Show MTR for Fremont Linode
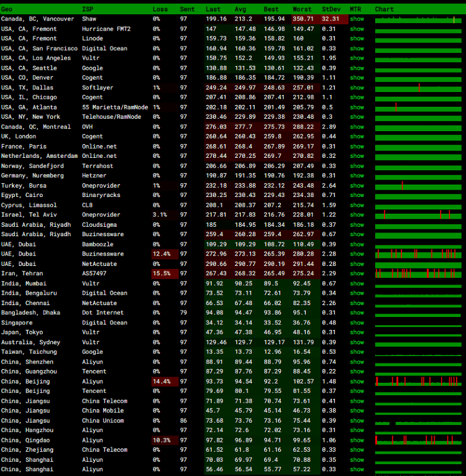The image size is (466, 476). [357, 39]
